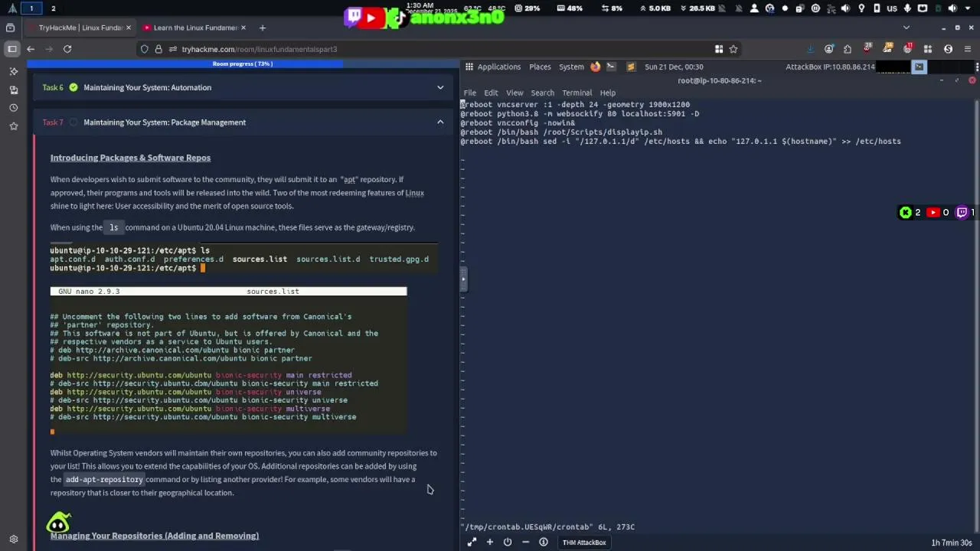980x551 pixels.
Task: Click the Room progress 73% bar
Action: [x=243, y=64]
